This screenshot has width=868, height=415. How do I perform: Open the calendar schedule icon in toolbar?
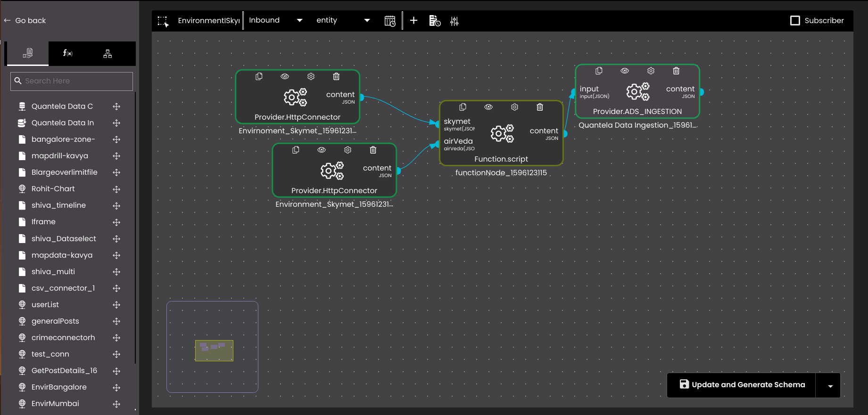tap(390, 21)
